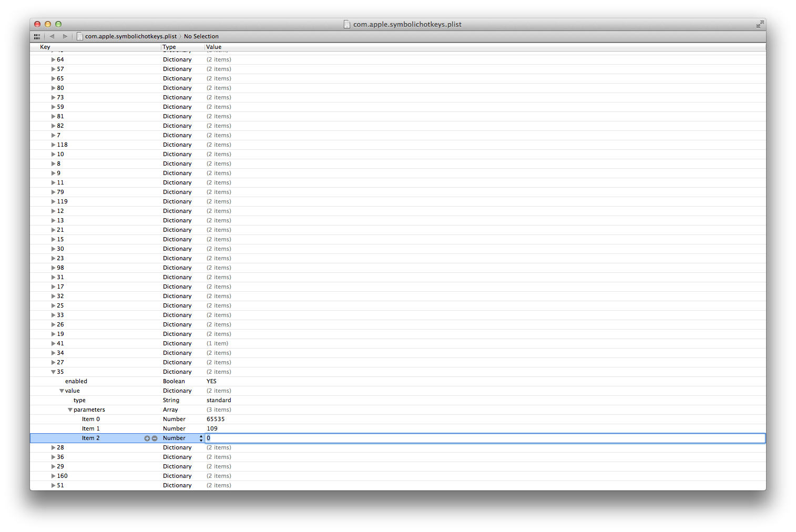Click No Selection in the jump bar
Viewport: 796px width, 532px height.
coord(201,36)
